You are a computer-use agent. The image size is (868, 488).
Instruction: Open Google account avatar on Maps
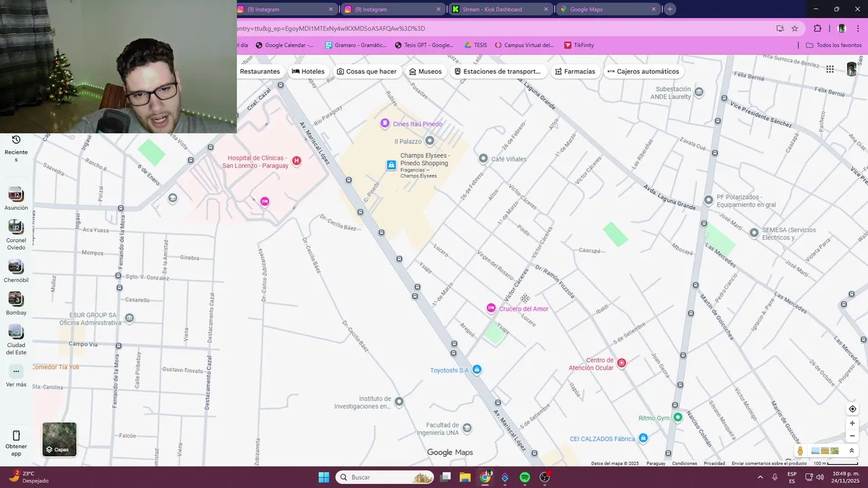pyautogui.click(x=852, y=69)
